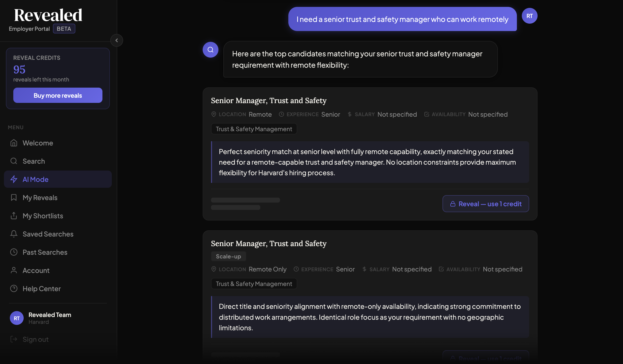Click the user's chat message bubble

tap(402, 19)
